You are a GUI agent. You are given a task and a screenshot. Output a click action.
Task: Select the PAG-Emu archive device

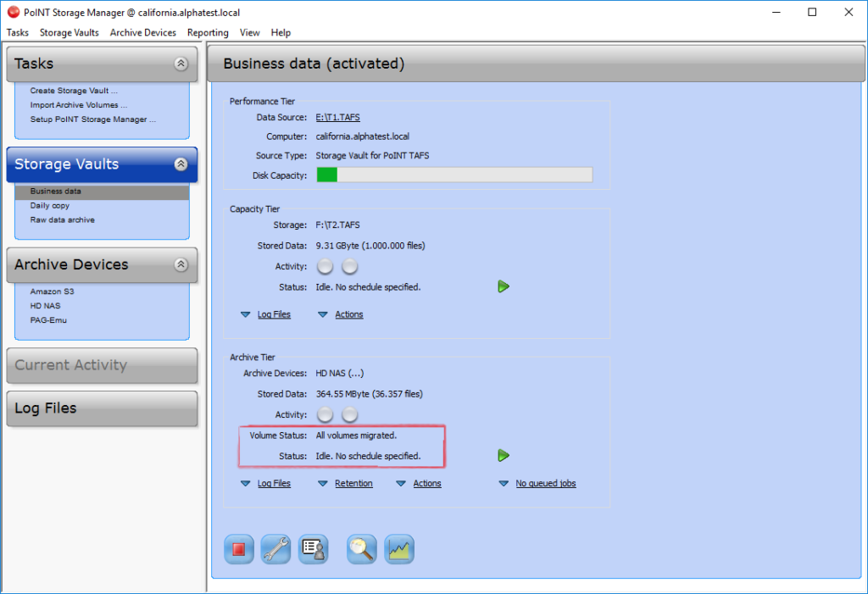pos(48,320)
